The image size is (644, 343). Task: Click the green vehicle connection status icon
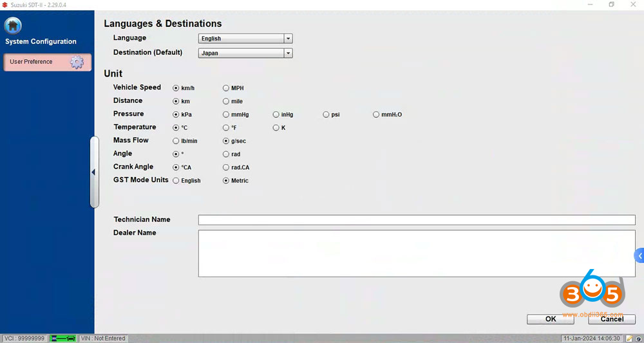(x=64, y=338)
